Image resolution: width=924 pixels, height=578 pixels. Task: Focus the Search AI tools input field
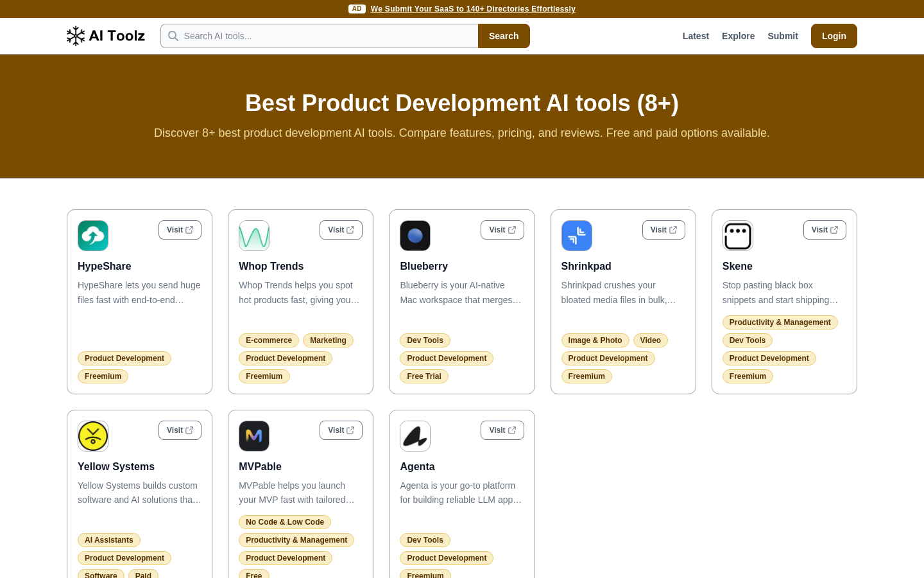(x=320, y=36)
